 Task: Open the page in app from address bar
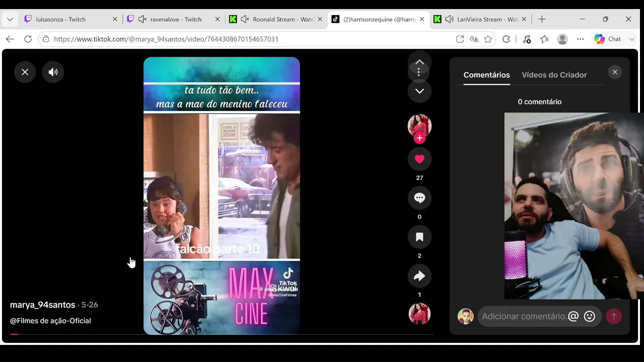click(x=460, y=39)
